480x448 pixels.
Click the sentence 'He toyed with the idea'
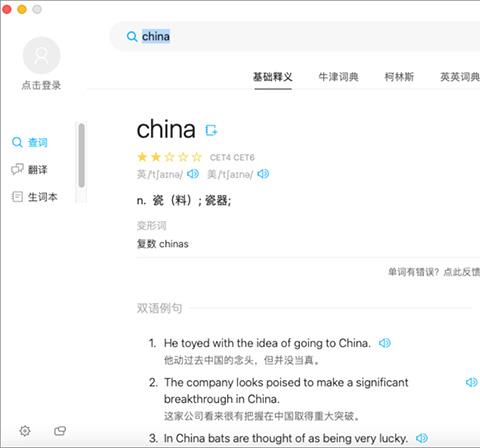pyautogui.click(x=267, y=343)
